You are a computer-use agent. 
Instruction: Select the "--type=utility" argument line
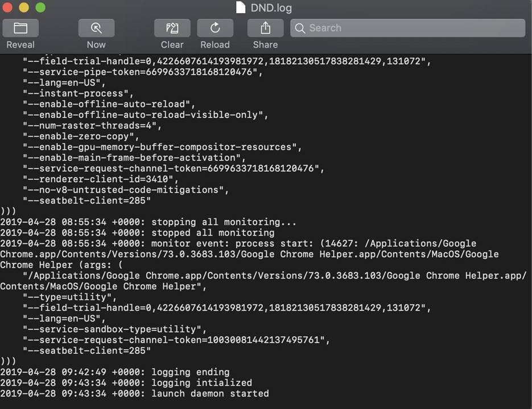pos(71,297)
